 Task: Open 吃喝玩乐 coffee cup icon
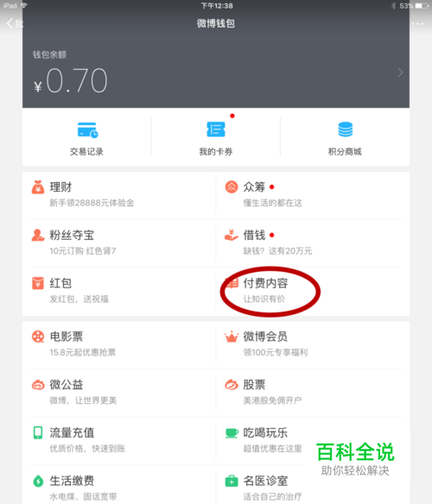click(x=232, y=433)
